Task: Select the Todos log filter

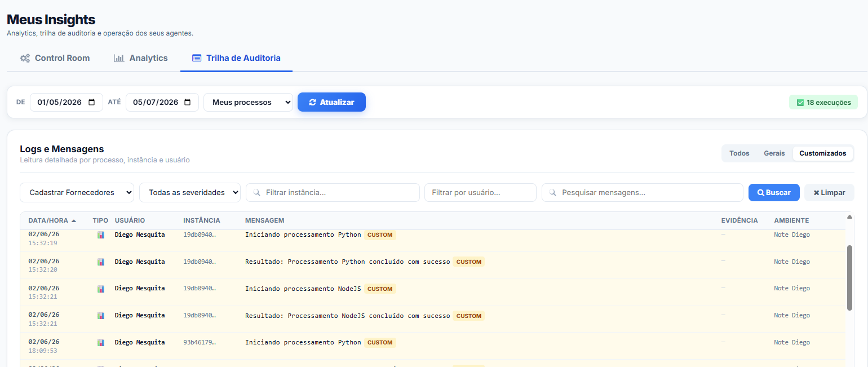Action: (x=739, y=153)
